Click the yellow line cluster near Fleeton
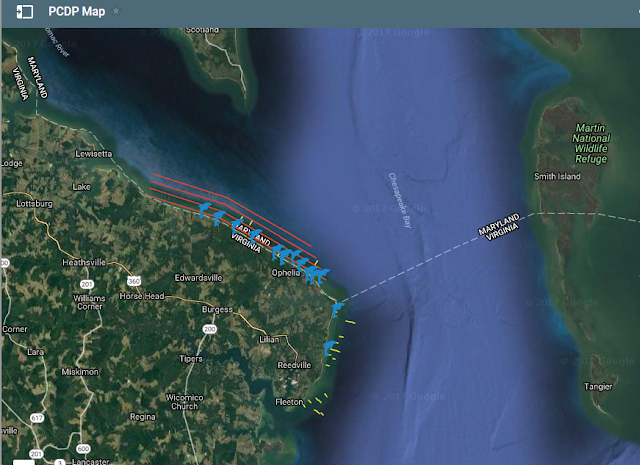640x465 pixels. point(316,404)
